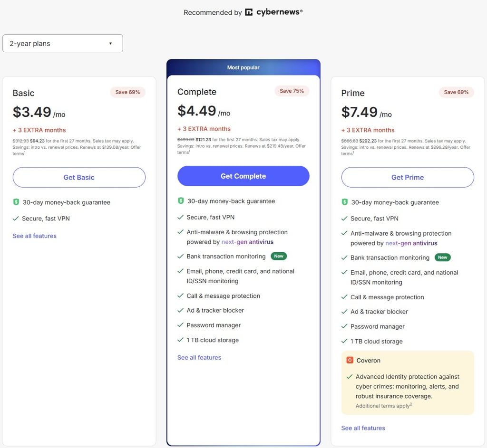Click ID/SSN monitoring feature in Complete plan
This screenshot has width=487, height=448.
(240, 276)
